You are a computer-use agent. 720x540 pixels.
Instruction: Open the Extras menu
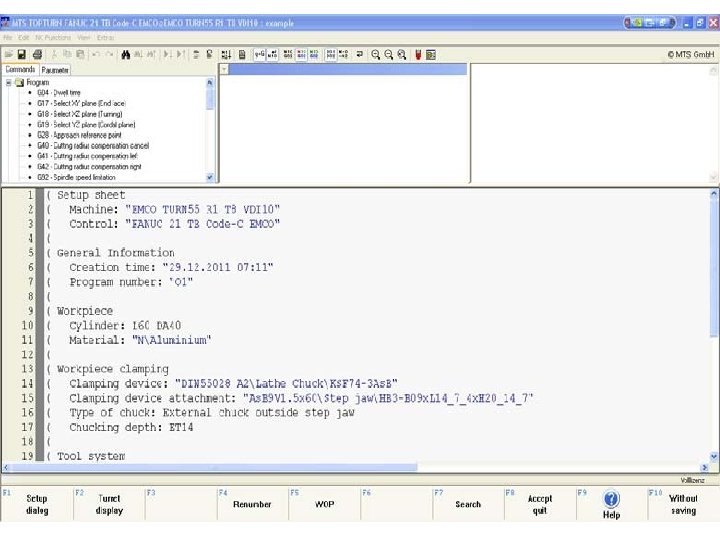pos(105,37)
